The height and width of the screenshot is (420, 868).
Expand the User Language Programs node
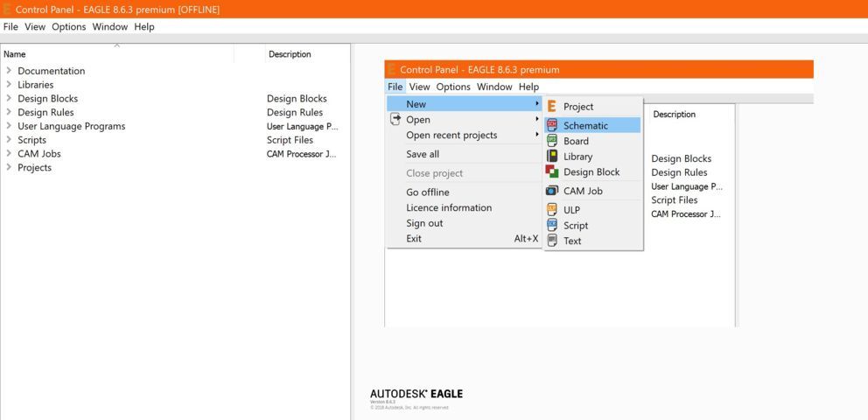click(x=9, y=126)
